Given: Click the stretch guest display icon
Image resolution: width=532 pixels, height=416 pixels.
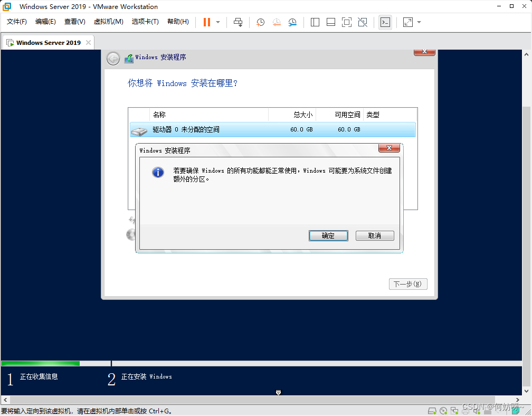Looking at the screenshot, I should [x=408, y=22].
